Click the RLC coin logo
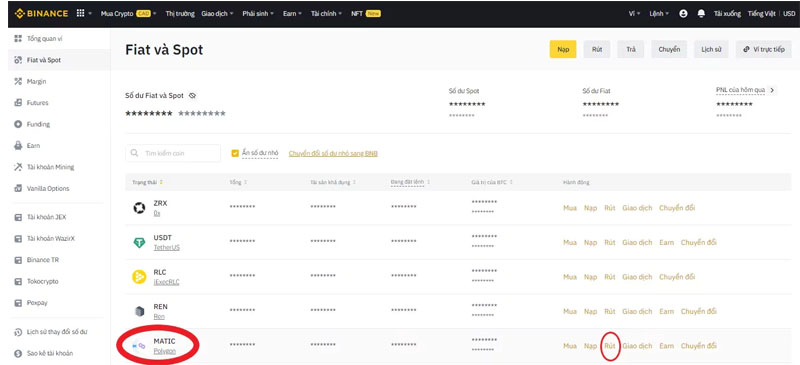The width and height of the screenshot is (800, 365). [139, 277]
